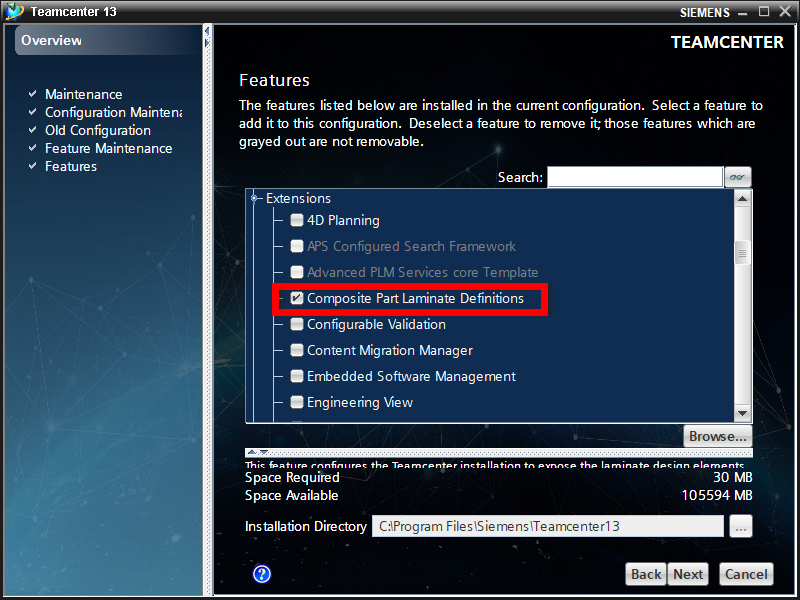Select Old Configuration in the sidebar

pyautogui.click(x=97, y=130)
